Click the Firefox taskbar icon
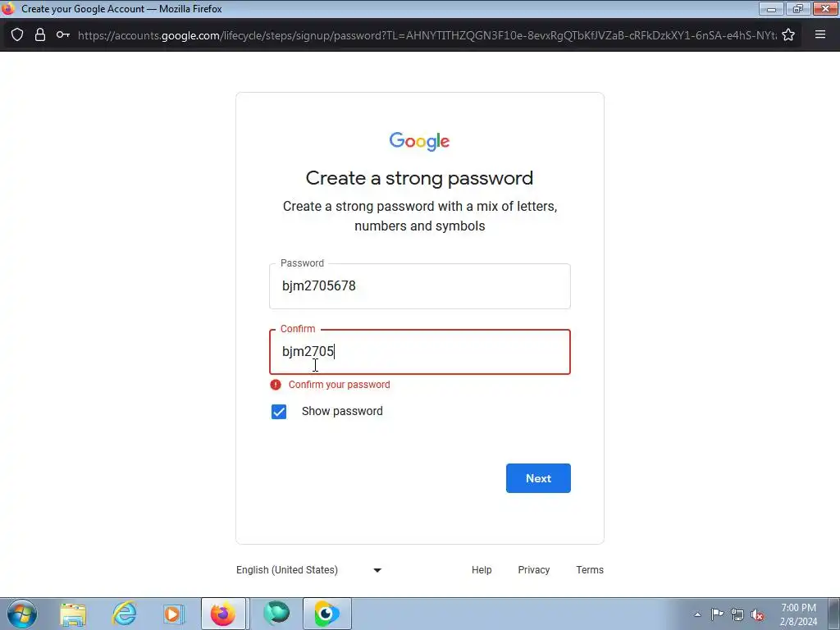 [x=223, y=614]
